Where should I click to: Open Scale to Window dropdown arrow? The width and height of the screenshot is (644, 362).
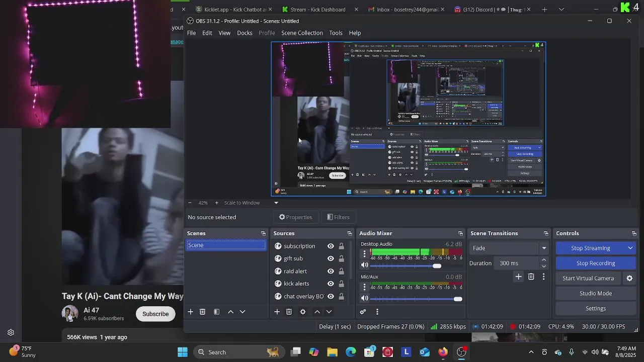point(276,203)
